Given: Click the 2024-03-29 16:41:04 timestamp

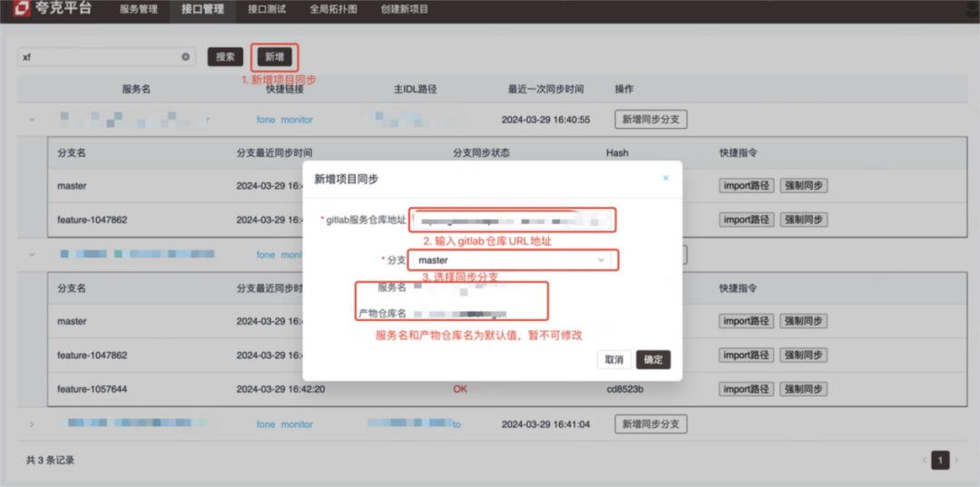Looking at the screenshot, I should click(x=545, y=424).
